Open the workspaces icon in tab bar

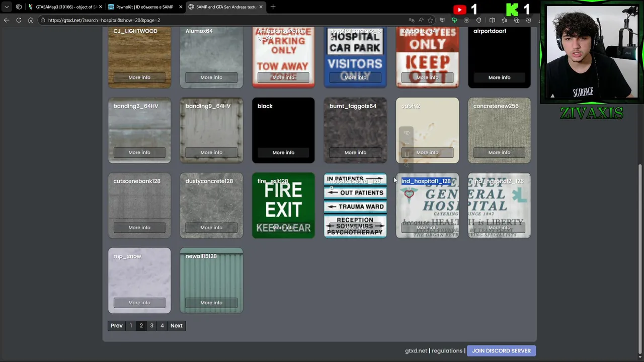tap(19, 7)
